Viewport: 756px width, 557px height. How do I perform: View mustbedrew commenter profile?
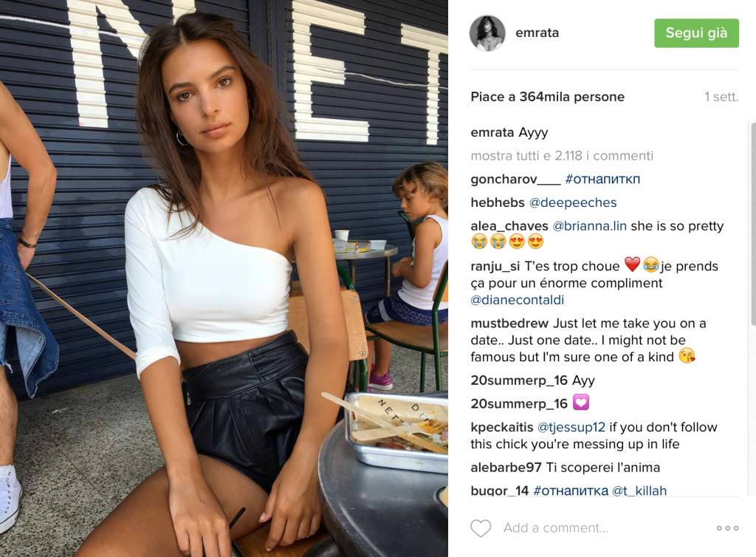(x=509, y=323)
